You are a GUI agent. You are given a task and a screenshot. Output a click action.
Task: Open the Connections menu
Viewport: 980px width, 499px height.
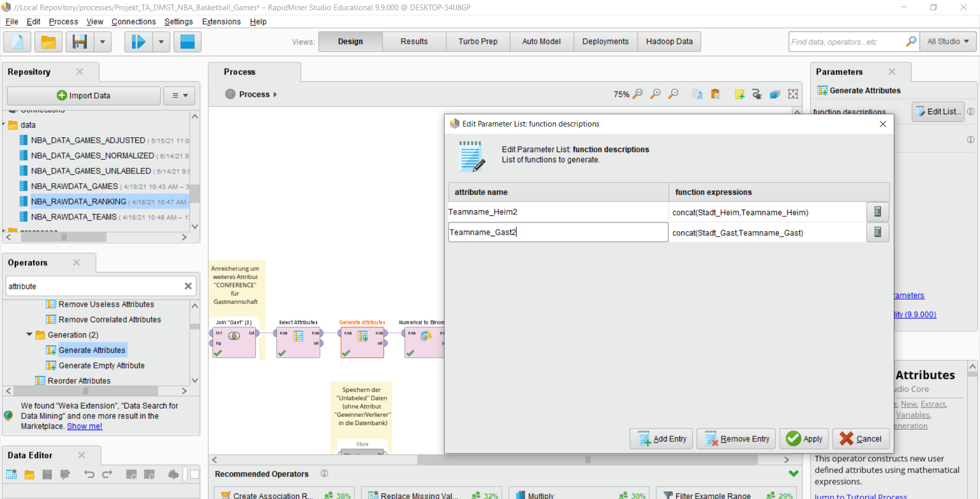tap(134, 21)
